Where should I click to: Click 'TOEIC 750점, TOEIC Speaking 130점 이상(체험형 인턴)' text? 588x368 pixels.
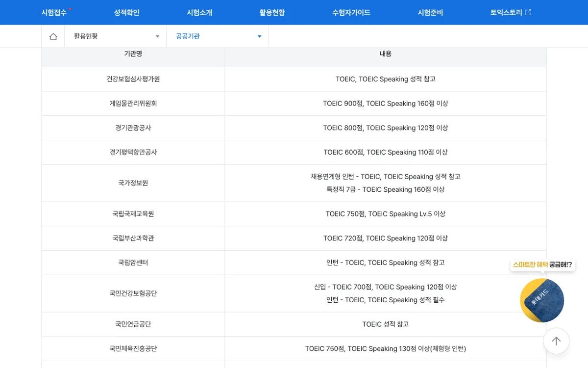point(386,349)
